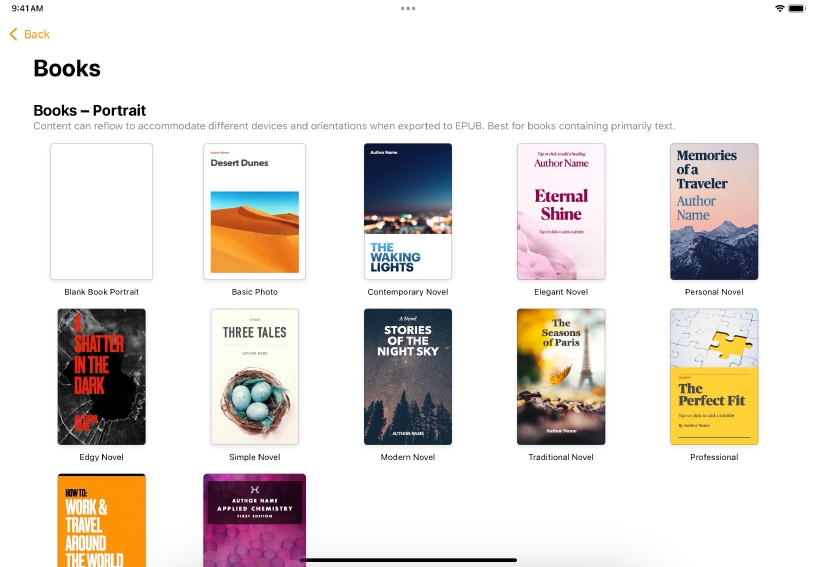
Task: Tap the battery indicator icon
Action: [796, 8]
